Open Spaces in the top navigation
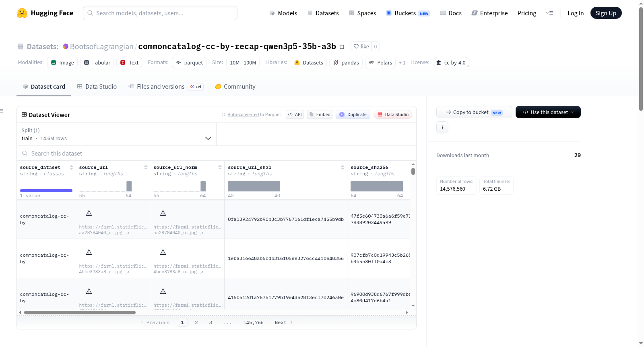Screen dimensions: 644x347 pos(362,13)
